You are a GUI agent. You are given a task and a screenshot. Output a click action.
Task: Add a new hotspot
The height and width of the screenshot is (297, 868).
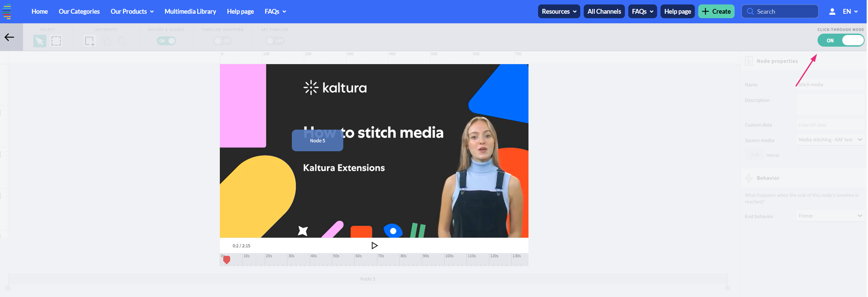coord(90,41)
